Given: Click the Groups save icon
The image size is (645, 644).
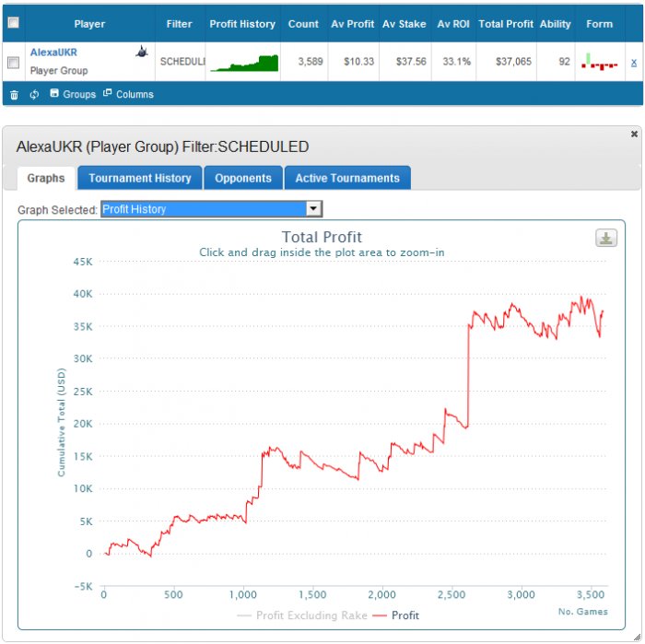Looking at the screenshot, I should pyautogui.click(x=54, y=93).
